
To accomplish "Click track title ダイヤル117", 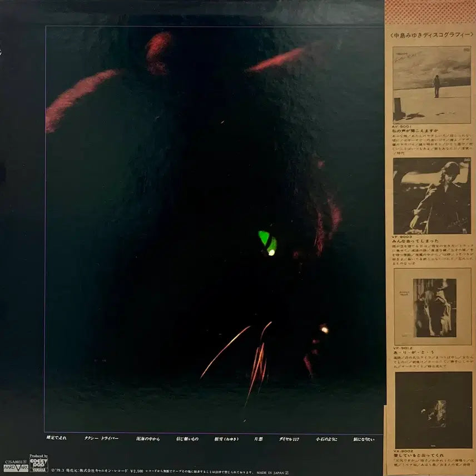I will pyautogui.click(x=289, y=439).
